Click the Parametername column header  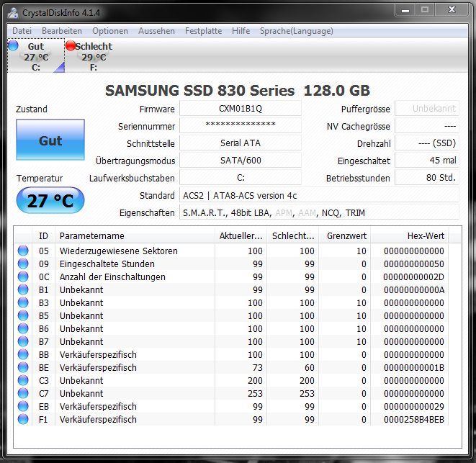(x=135, y=236)
